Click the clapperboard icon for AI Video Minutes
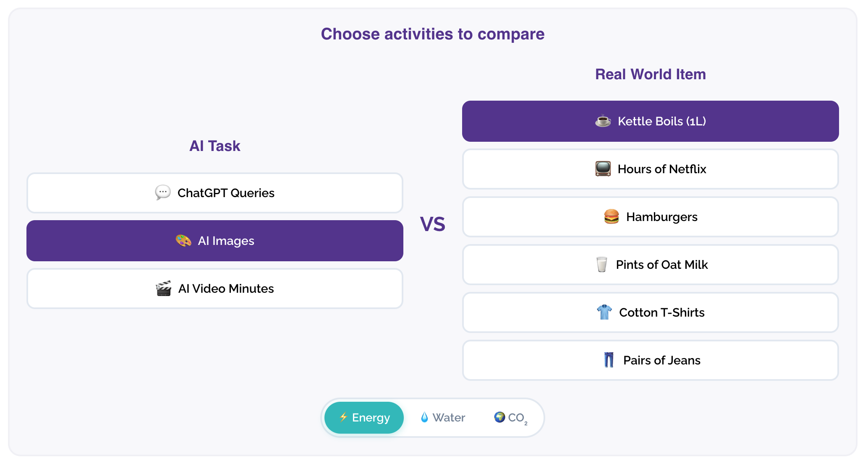Screen dimensions: 868x463 click(164, 289)
